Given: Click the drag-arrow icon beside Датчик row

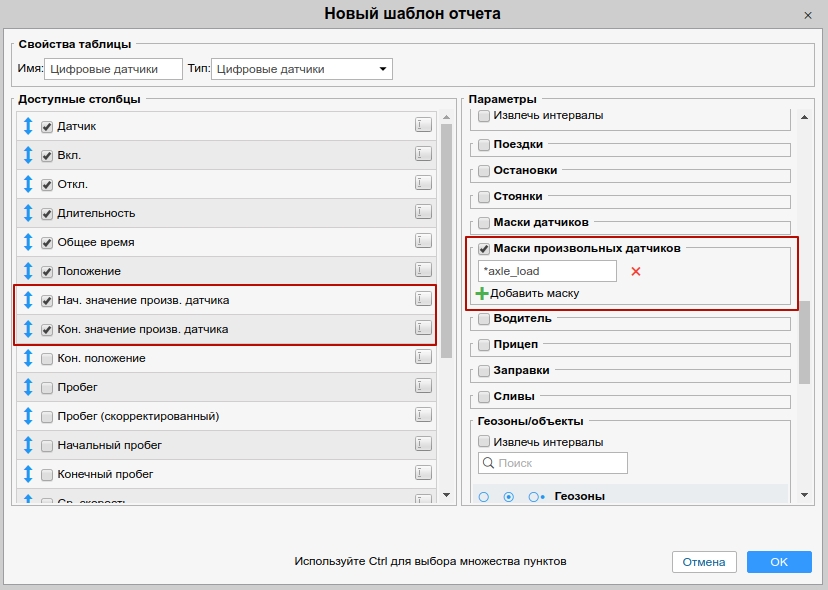Looking at the screenshot, I should [28, 126].
